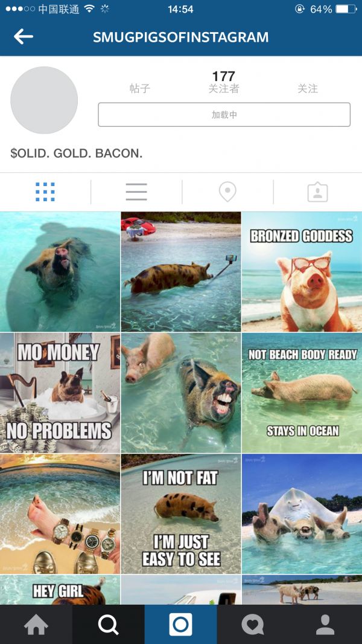
Task: Open the Activity heart tab
Action: (x=253, y=624)
